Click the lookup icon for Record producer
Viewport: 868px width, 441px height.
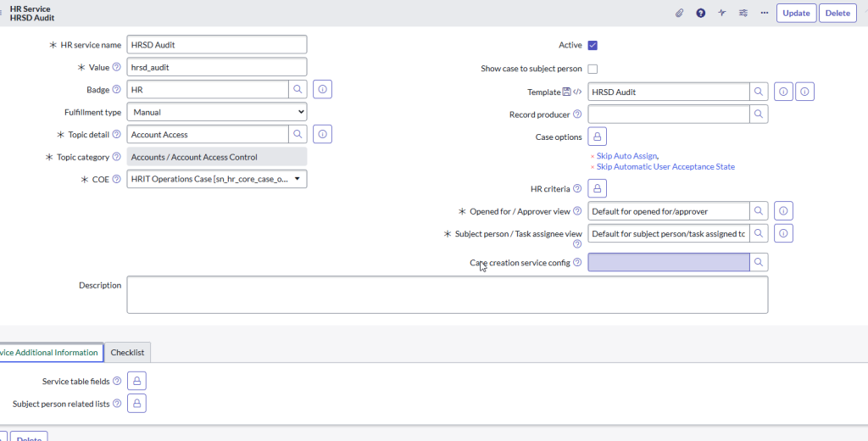click(759, 114)
